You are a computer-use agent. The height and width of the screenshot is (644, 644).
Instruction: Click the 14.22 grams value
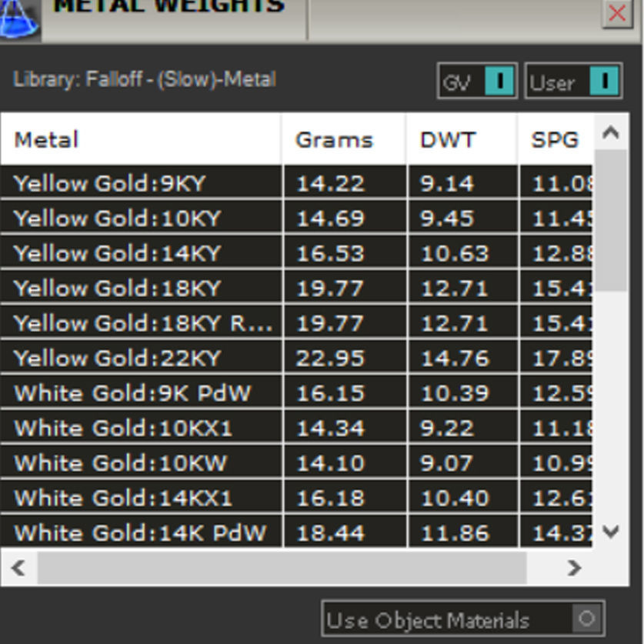tap(331, 183)
